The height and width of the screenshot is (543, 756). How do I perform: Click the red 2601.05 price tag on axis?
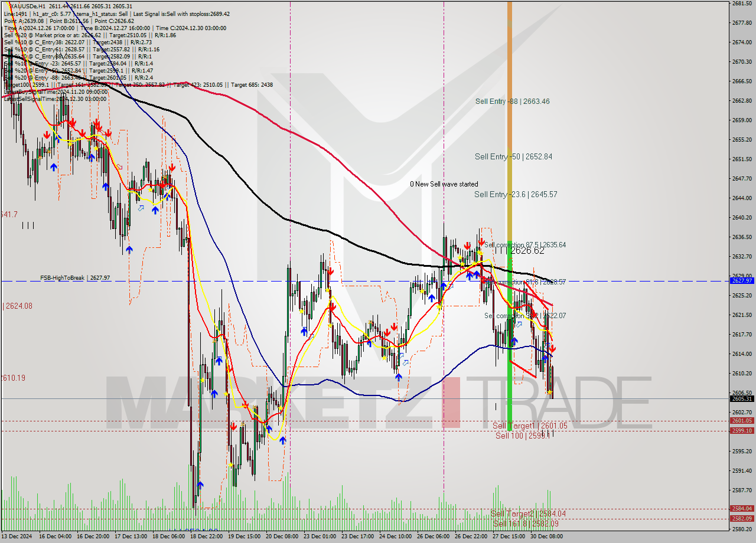742,421
